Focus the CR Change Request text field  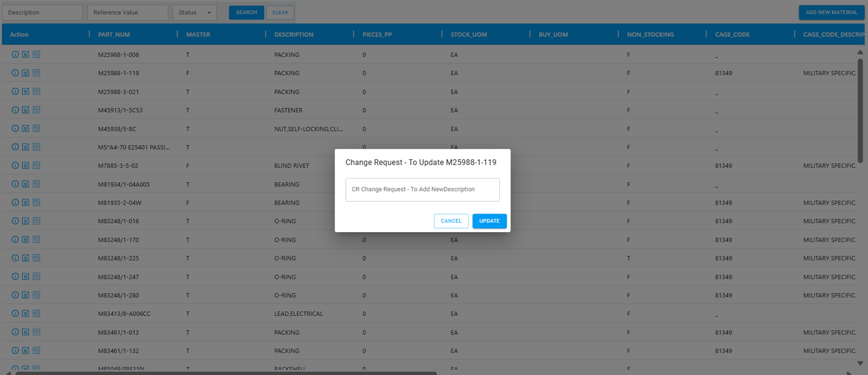pos(423,190)
